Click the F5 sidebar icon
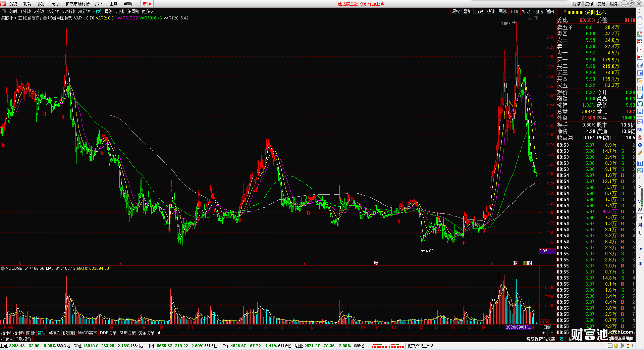Image resolution: width=644 pixels, height=350 pixels. [x=640, y=163]
